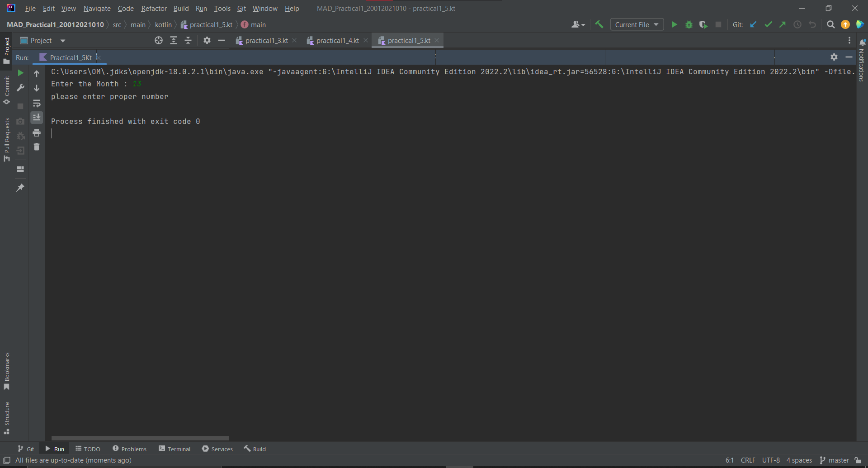868x468 pixels.
Task: Open the Navigate menu
Action: 97,8
